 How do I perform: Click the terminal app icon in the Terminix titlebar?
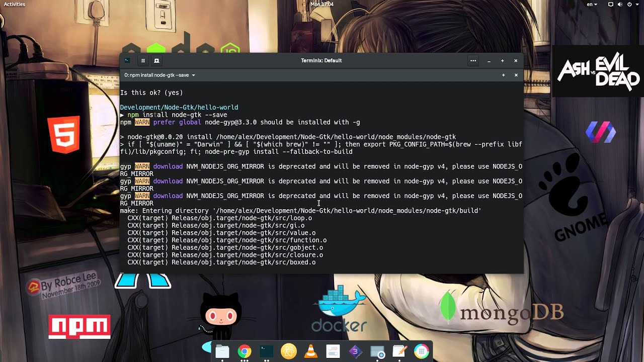point(128,61)
